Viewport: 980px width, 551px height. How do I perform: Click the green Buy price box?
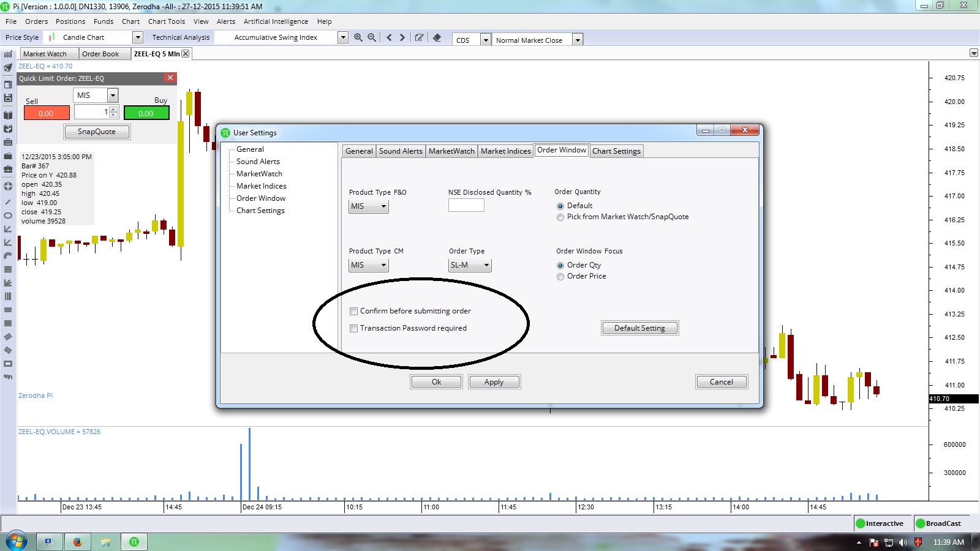(146, 113)
